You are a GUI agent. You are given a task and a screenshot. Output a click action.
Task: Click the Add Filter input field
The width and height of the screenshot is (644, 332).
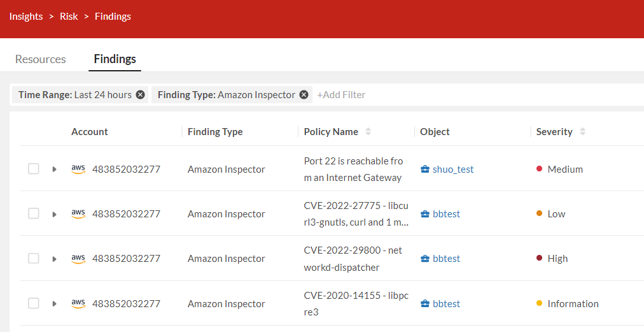(342, 95)
